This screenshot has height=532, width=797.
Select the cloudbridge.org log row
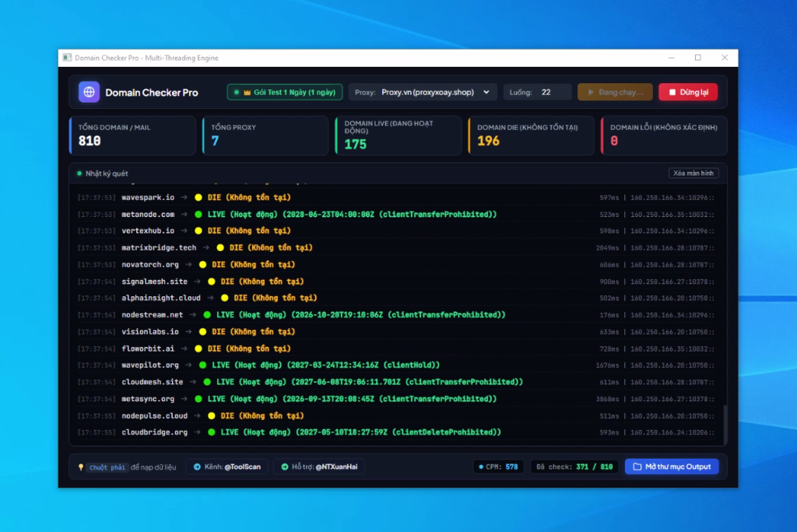point(395,432)
